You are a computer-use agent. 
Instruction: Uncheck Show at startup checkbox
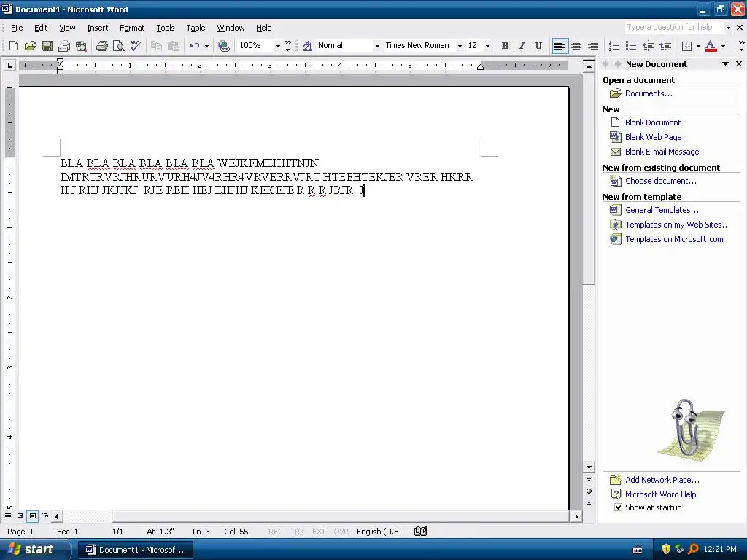(618, 507)
